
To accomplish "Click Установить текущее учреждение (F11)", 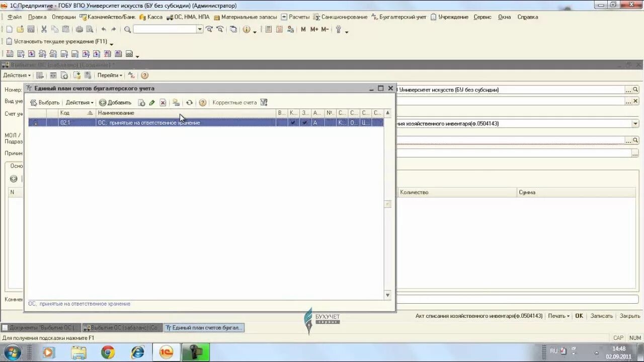I will (x=56, y=41).
